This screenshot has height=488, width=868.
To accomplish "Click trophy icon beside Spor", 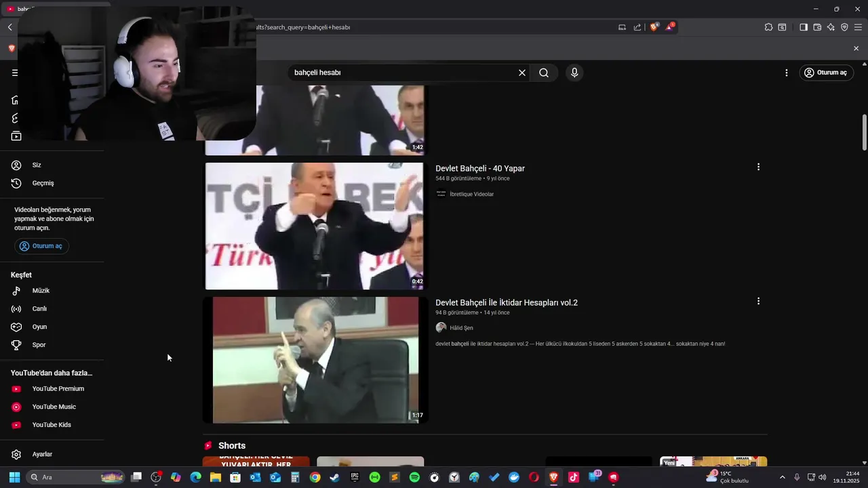I will (x=16, y=345).
